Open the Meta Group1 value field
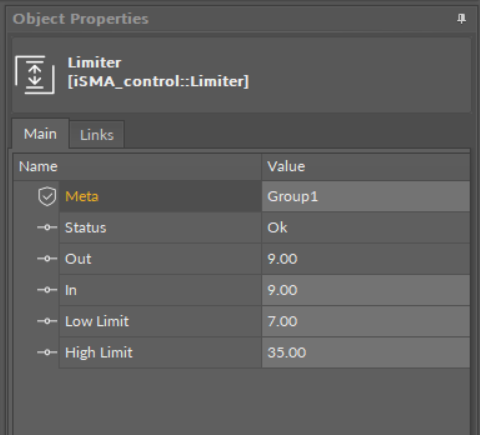480x435 pixels. (x=366, y=196)
